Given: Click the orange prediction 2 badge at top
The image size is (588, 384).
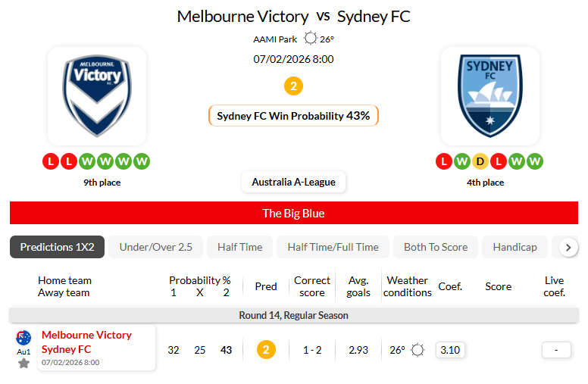Looking at the screenshot, I should pos(293,86).
